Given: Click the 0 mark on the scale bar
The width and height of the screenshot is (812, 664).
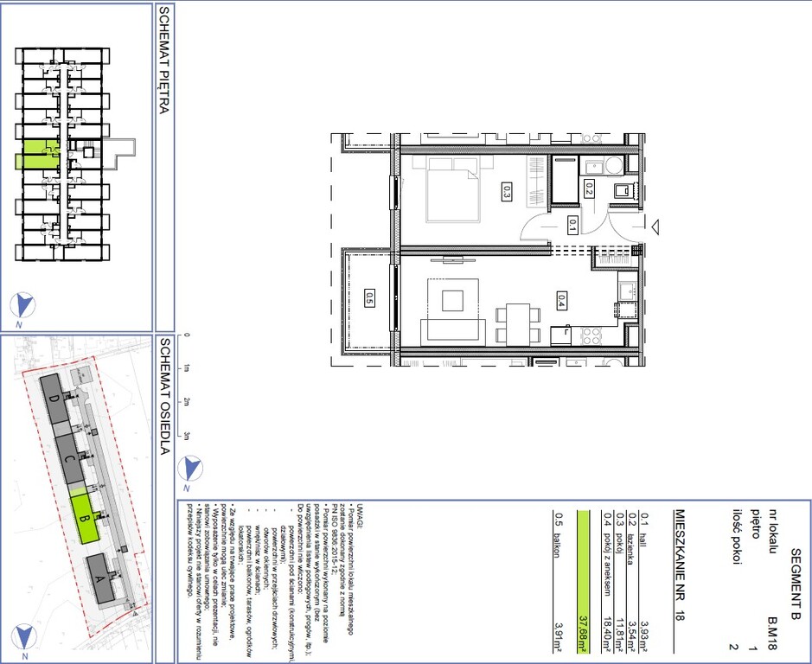Looking at the screenshot, I should tap(187, 335).
